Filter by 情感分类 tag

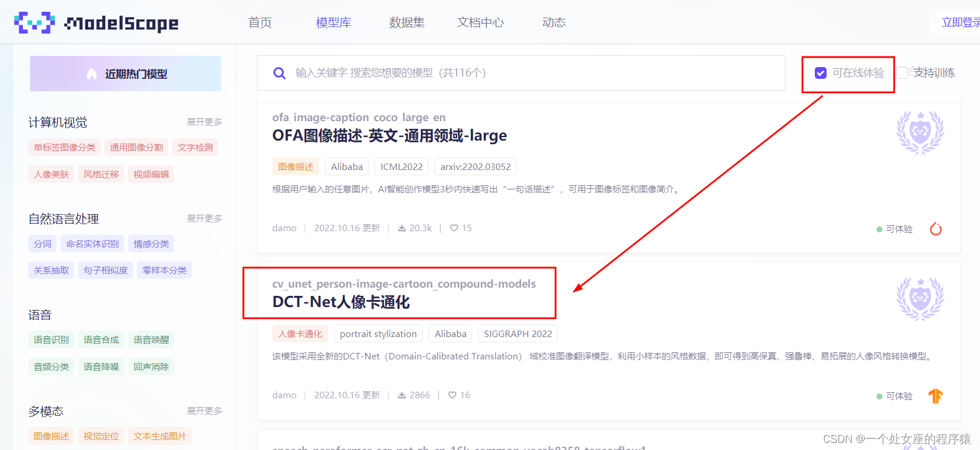(151, 244)
